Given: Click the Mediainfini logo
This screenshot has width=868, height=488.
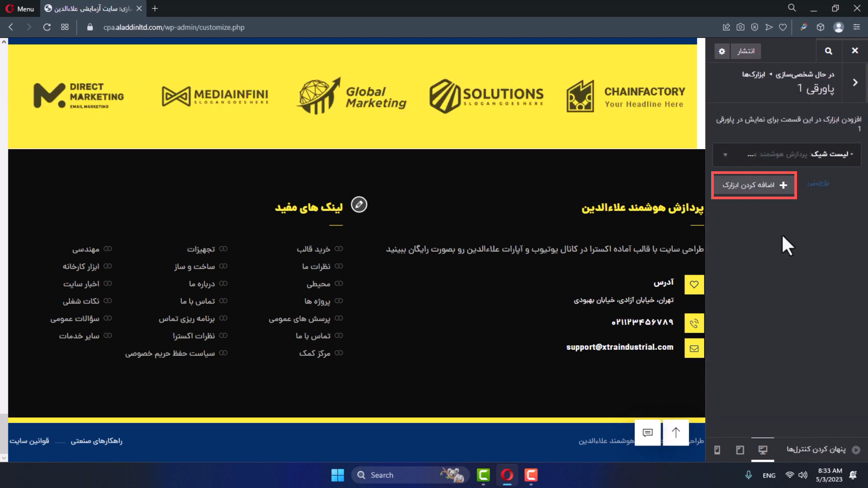Looking at the screenshot, I should coord(215,96).
